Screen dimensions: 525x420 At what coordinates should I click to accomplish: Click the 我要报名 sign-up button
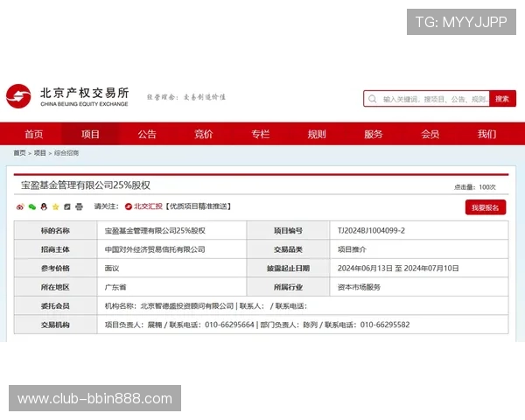coord(486,207)
